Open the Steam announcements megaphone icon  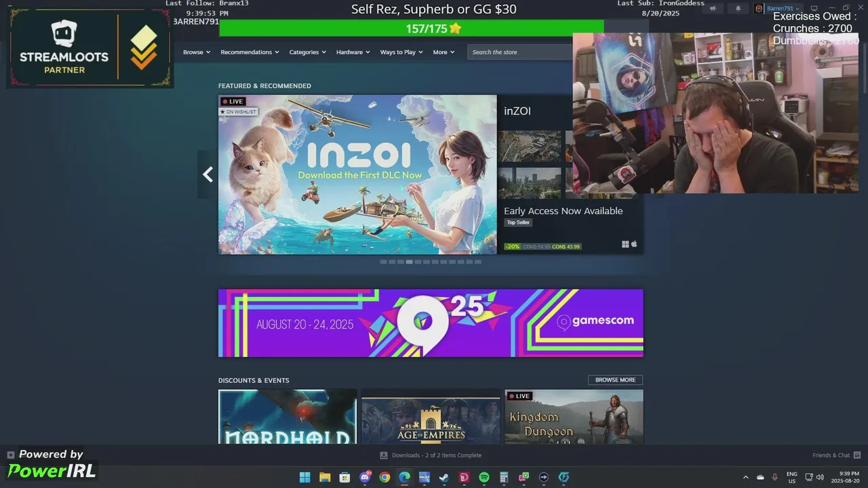(713, 8)
